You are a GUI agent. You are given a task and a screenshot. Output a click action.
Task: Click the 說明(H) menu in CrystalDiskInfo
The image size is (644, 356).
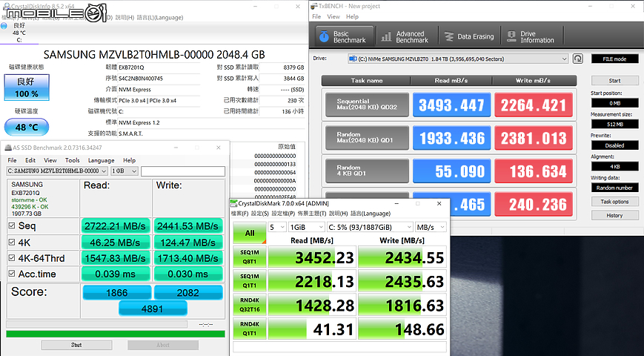coord(125,18)
